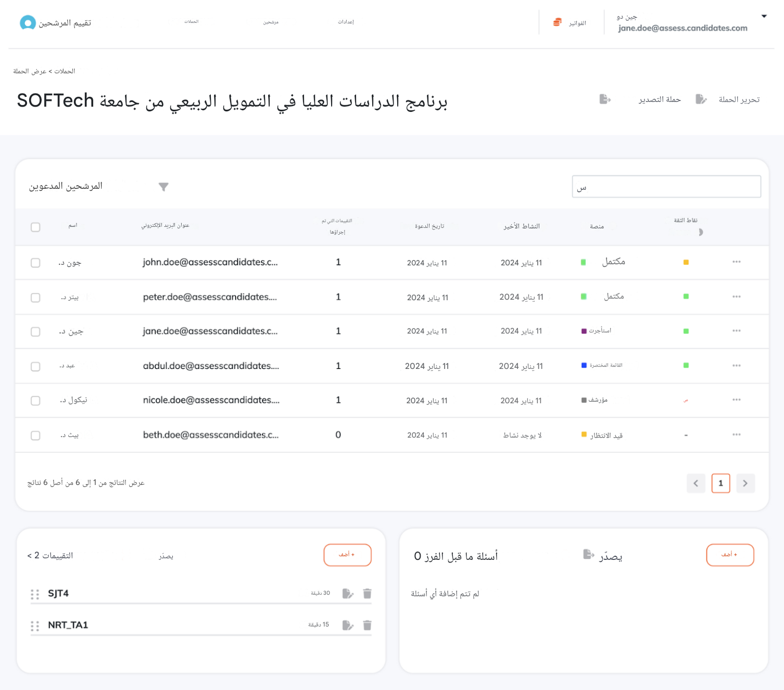
Task: Select page 1 in pagination
Action: (x=721, y=483)
